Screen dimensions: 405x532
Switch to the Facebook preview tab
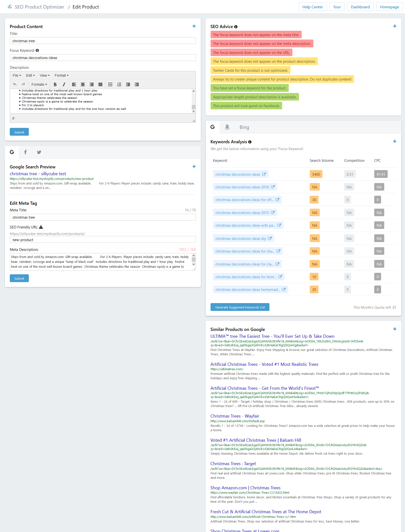point(25,152)
